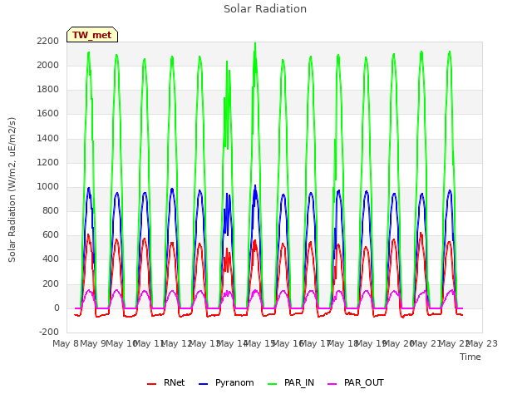Screen dimensions: 532x399
Task: Click the TW_met annotation box
Action: pyautogui.click(x=92, y=35)
